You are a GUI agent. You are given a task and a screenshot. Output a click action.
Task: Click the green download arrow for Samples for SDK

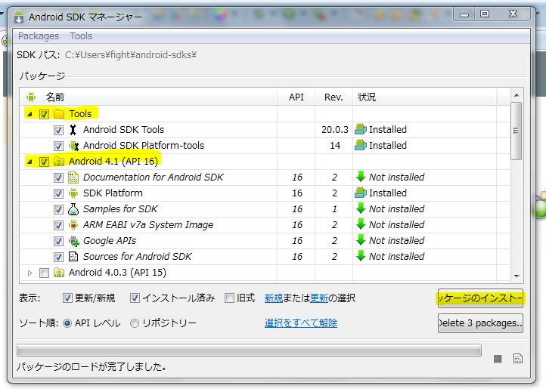point(361,208)
